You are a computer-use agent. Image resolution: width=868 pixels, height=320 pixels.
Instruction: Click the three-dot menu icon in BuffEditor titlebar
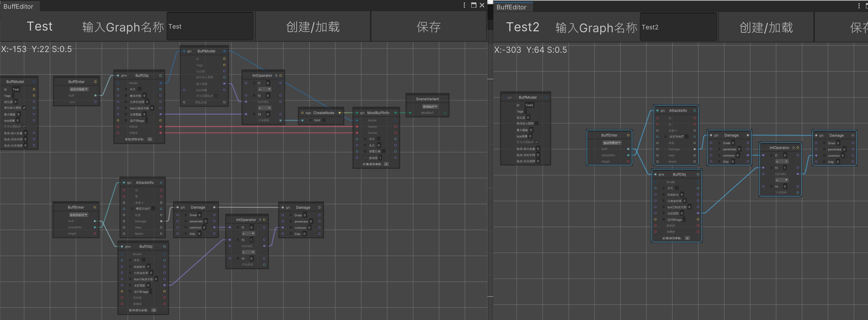(x=464, y=5)
